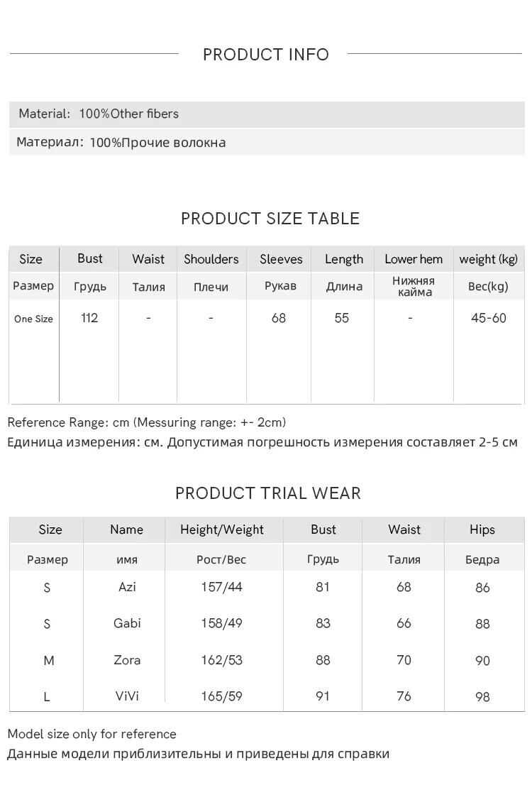This screenshot has width=532, height=785.
Task: Click the Lower hem column header
Action: 413,259
